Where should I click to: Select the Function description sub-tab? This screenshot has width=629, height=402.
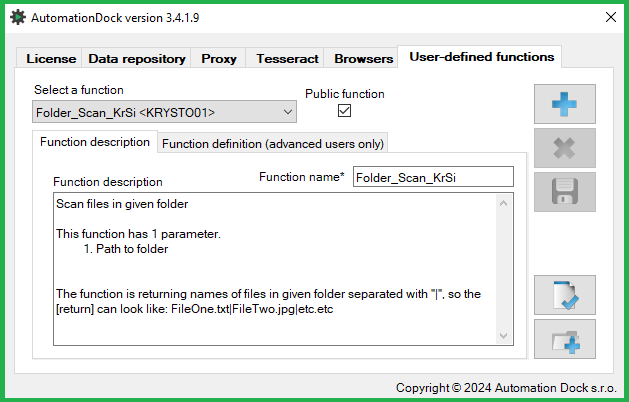[x=95, y=142]
